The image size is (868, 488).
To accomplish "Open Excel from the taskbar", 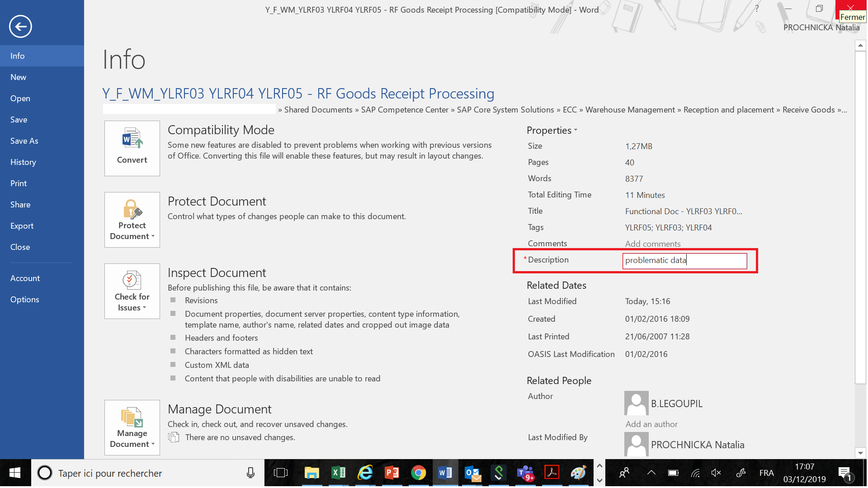I will click(x=338, y=473).
